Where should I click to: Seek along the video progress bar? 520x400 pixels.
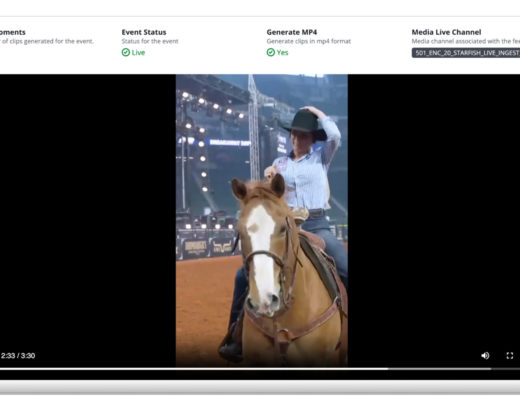260,369
